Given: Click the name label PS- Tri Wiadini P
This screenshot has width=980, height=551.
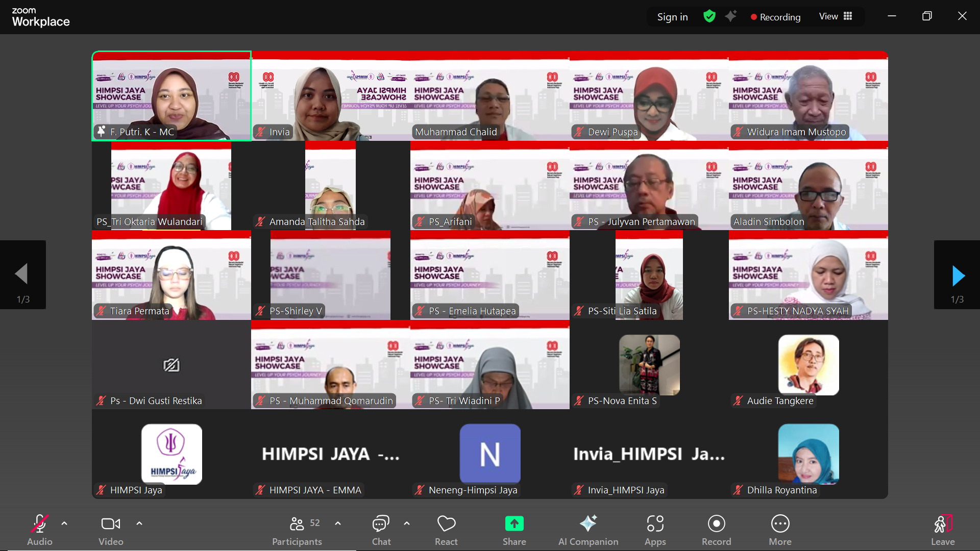Looking at the screenshot, I should [464, 401].
